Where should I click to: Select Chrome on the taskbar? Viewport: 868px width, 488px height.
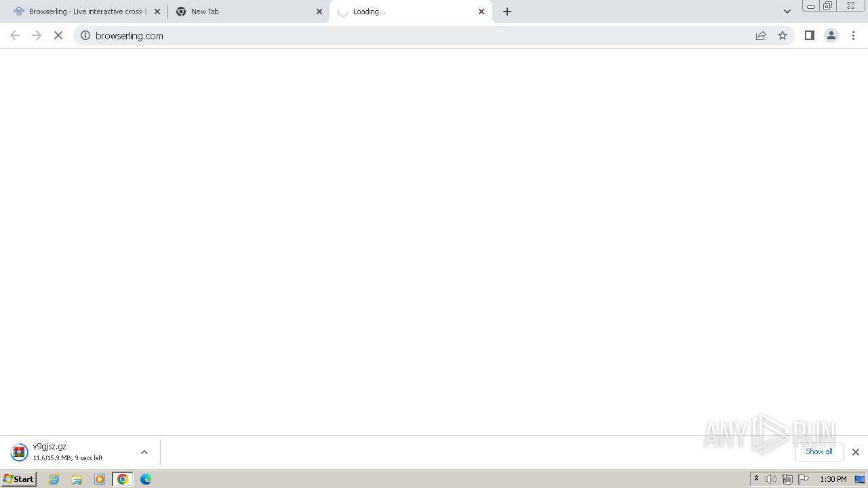(x=123, y=479)
